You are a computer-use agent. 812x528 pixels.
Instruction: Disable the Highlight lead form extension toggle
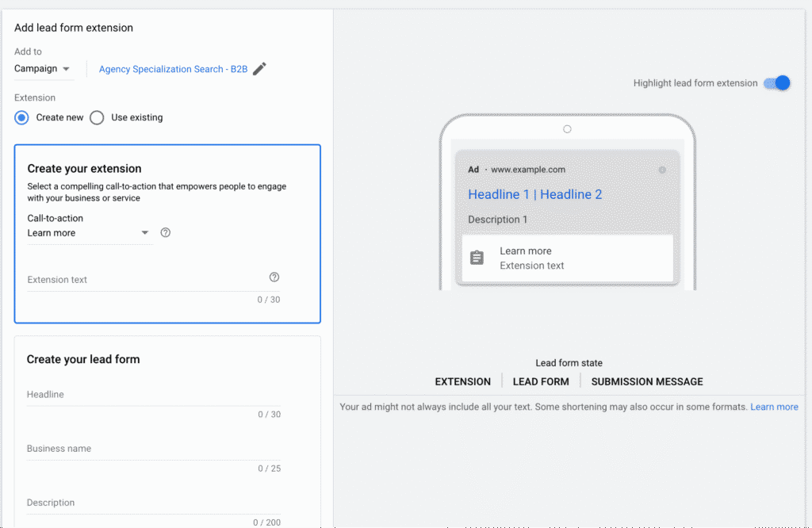coord(776,82)
